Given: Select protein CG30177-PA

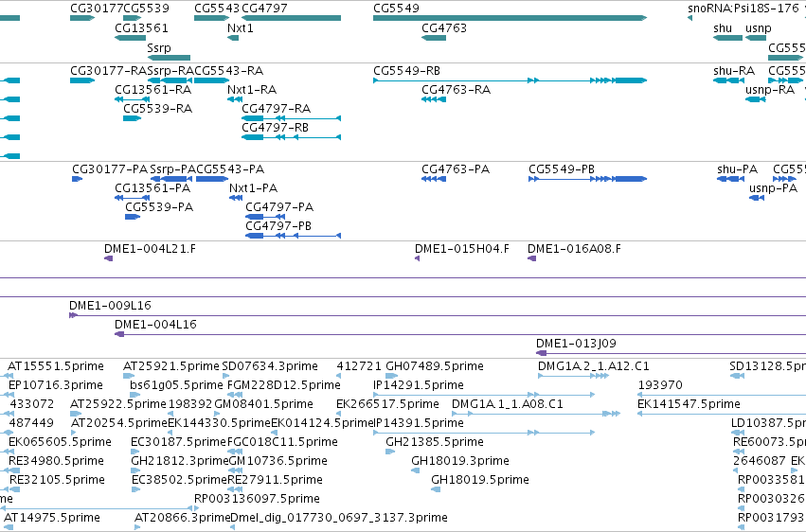Looking at the screenshot, I should click(x=77, y=179).
